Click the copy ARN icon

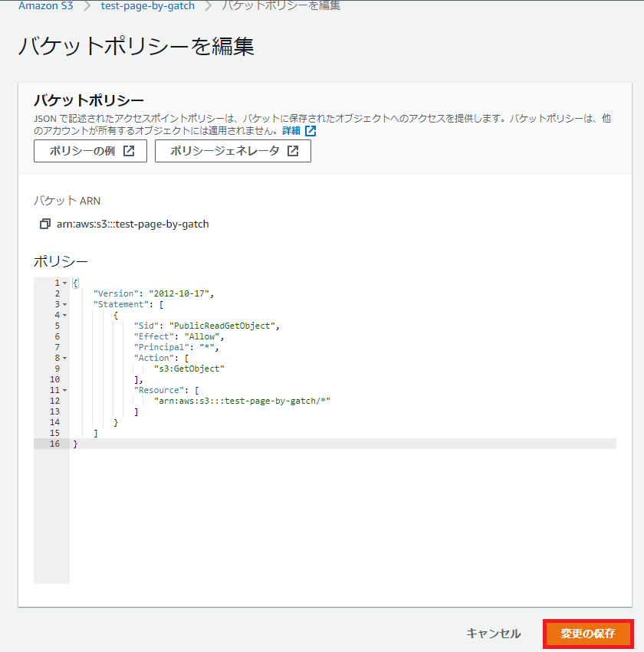45,224
